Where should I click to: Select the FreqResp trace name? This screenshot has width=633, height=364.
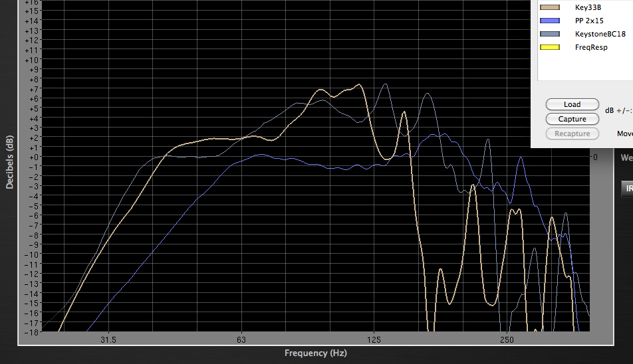pyautogui.click(x=591, y=47)
